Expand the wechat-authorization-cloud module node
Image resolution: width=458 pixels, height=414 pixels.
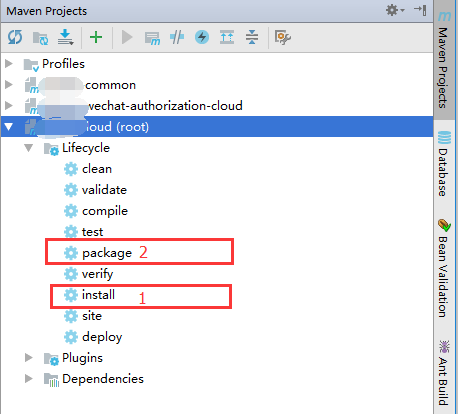click(x=9, y=106)
